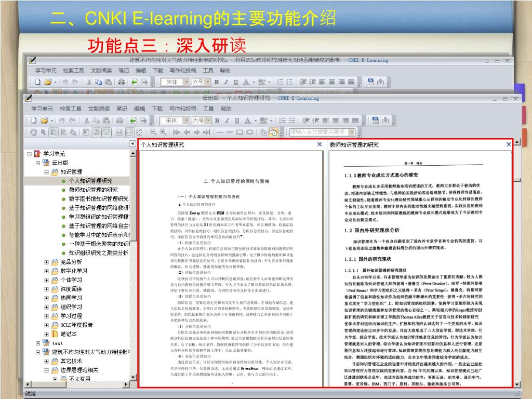The width and height of the screenshot is (532, 399).
Task: Toggle Bold formatting in front window
Action: [217, 121]
